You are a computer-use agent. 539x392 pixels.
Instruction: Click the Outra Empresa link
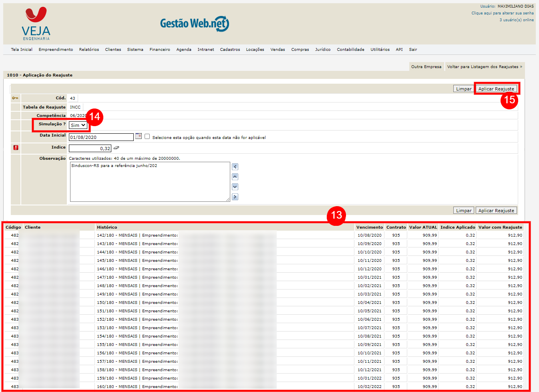coord(426,67)
